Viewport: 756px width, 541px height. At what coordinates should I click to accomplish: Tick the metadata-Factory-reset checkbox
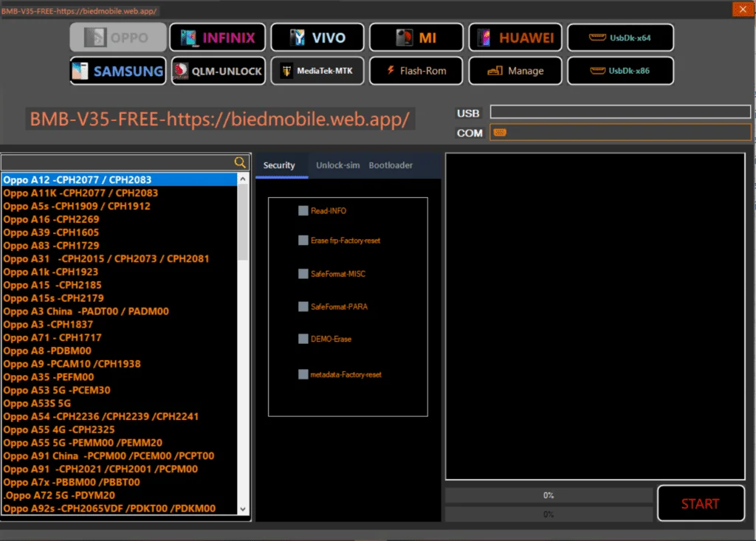click(303, 374)
